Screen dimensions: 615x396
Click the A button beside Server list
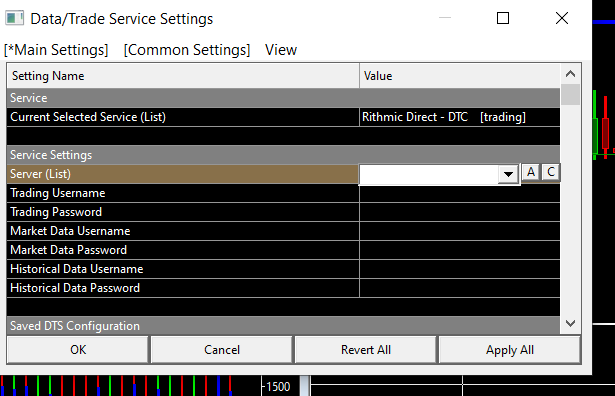[531, 172]
